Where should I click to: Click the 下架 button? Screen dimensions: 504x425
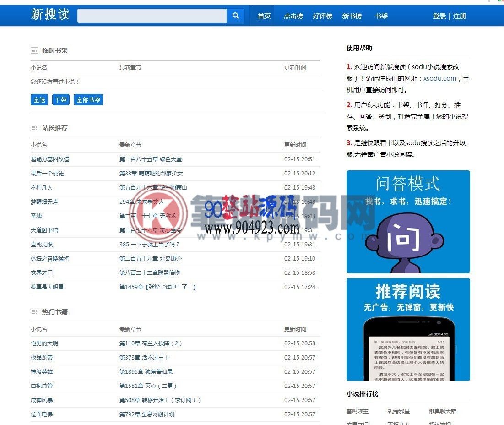point(61,100)
